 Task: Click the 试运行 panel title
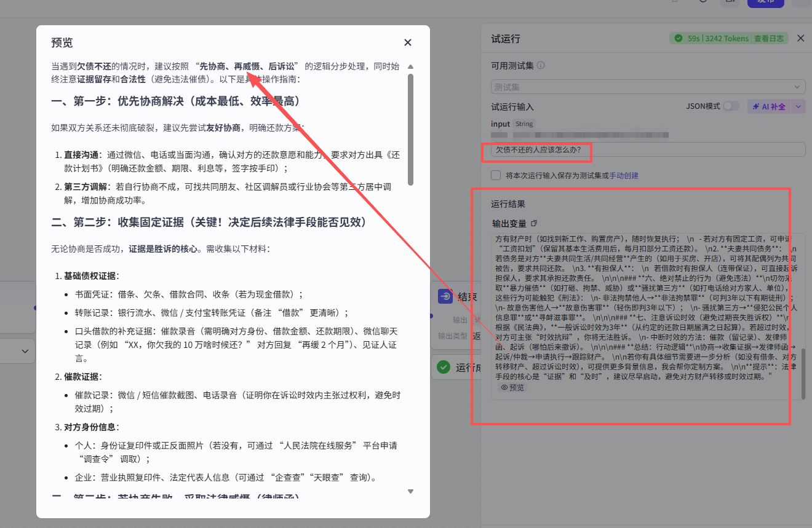coord(506,39)
